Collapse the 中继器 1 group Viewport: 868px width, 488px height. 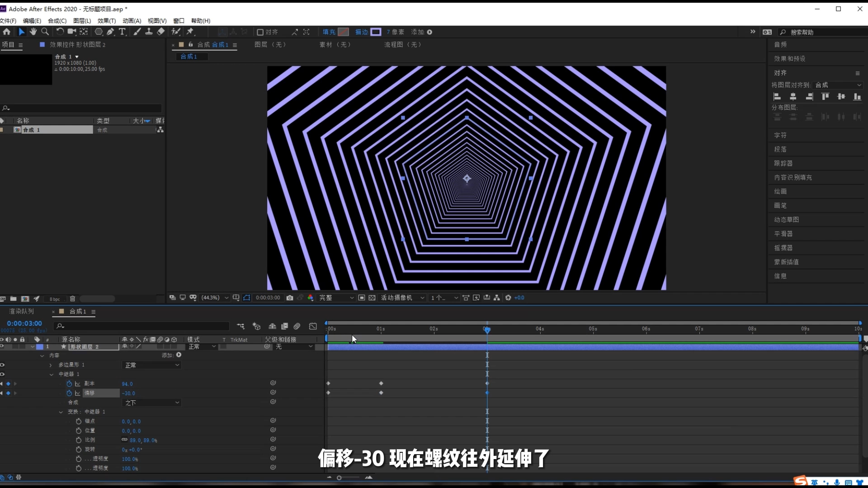coord(51,375)
